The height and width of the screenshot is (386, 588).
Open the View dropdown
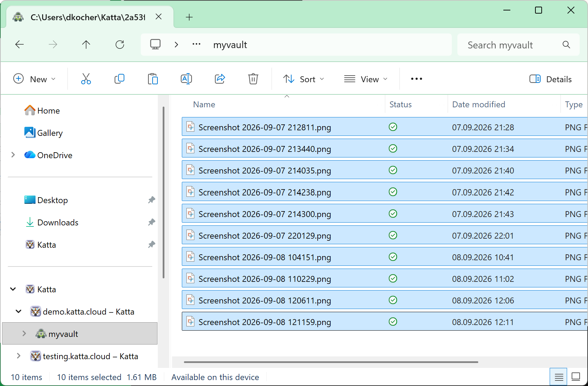[366, 79]
